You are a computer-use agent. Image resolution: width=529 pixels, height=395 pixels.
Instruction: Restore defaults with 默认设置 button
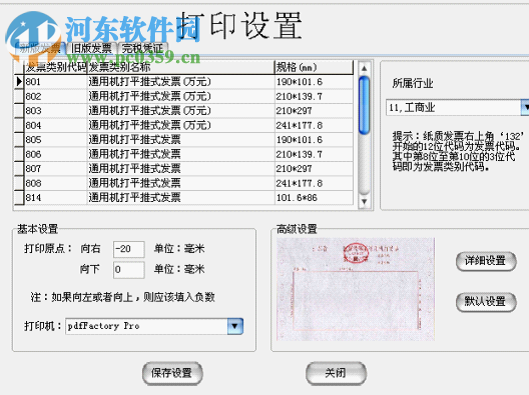[486, 302]
